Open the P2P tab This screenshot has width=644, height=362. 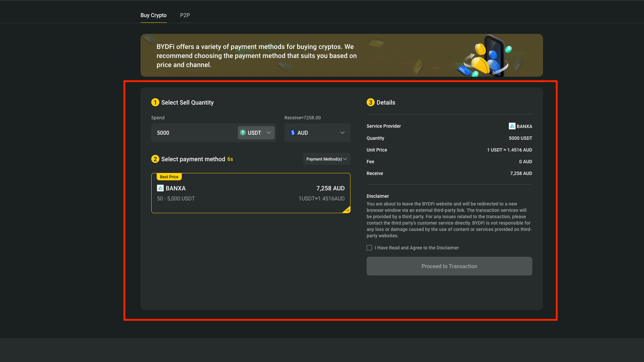[185, 15]
